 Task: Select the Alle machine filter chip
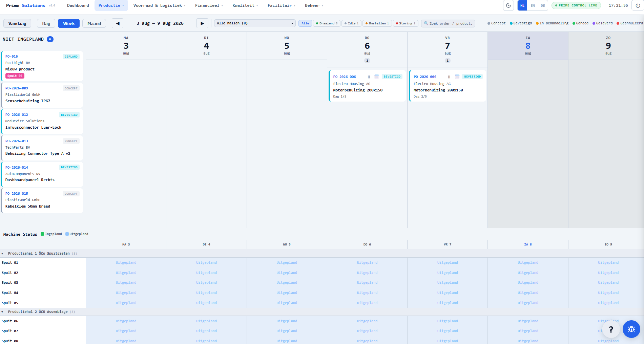pyautogui.click(x=305, y=23)
